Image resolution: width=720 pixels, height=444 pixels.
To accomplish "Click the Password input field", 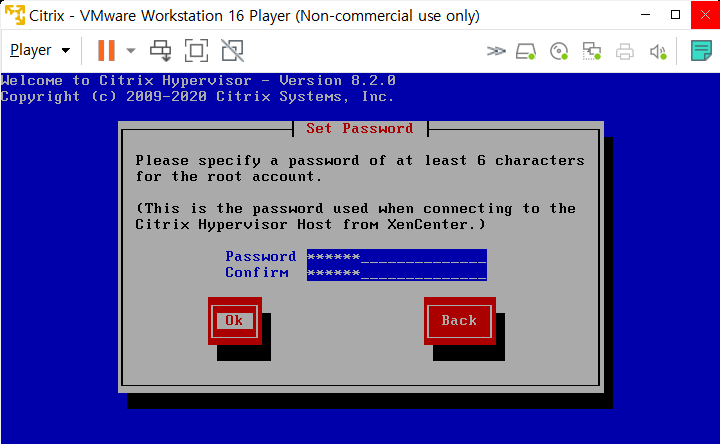I will (x=397, y=257).
